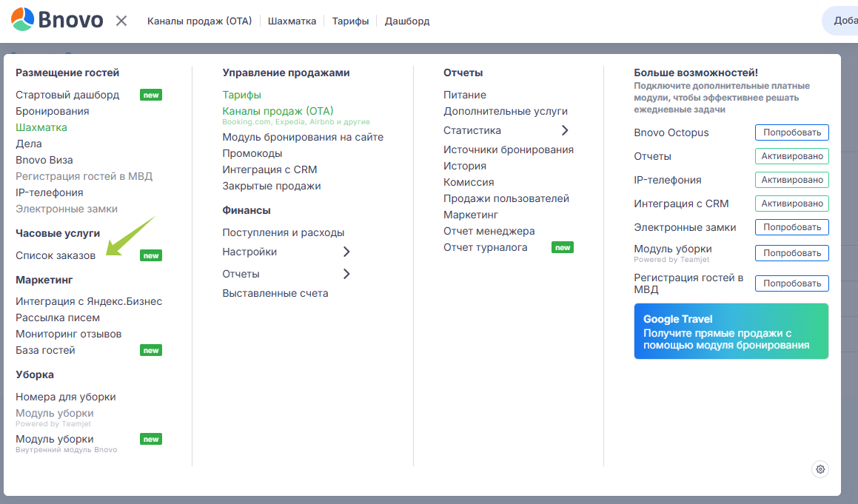Open Рассылка писем
This screenshot has width=858, height=504.
58,317
